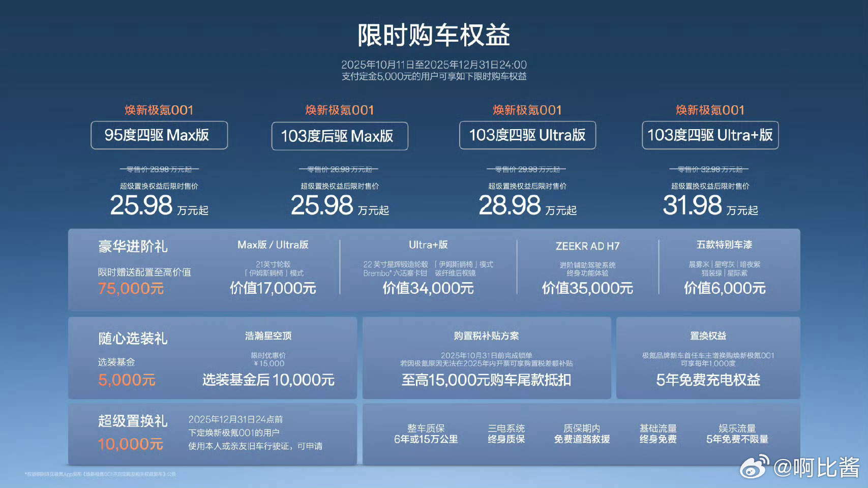Click the 5年免费充电权益 text

tap(708, 380)
